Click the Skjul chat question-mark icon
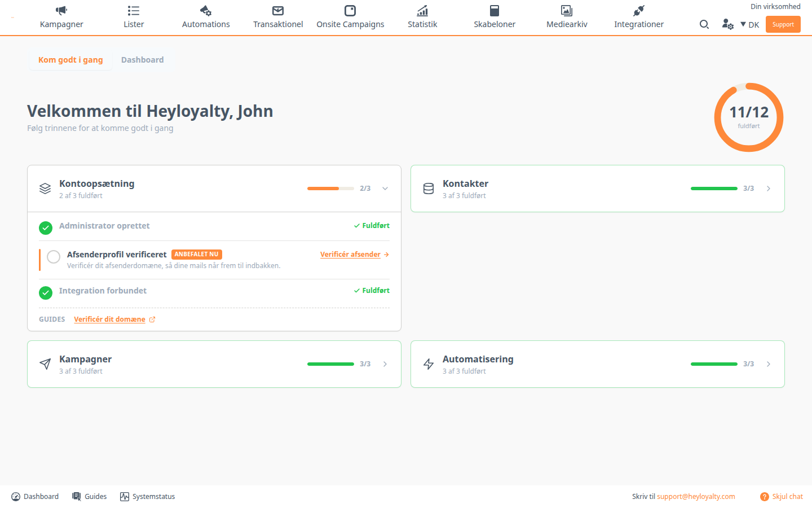 point(765,497)
